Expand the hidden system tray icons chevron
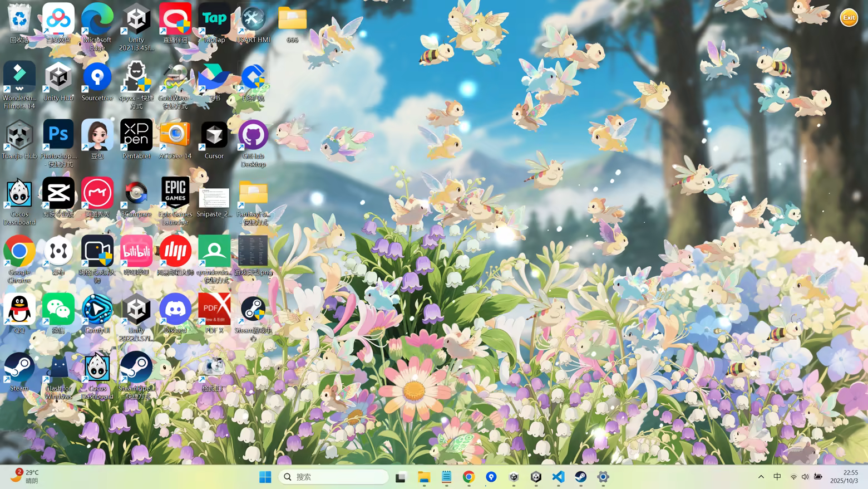The width and height of the screenshot is (868, 489). click(761, 477)
